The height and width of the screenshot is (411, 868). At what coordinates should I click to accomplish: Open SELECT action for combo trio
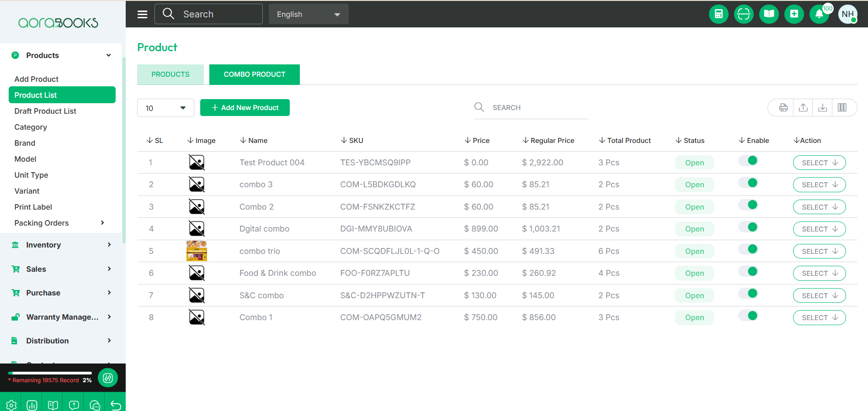(820, 251)
